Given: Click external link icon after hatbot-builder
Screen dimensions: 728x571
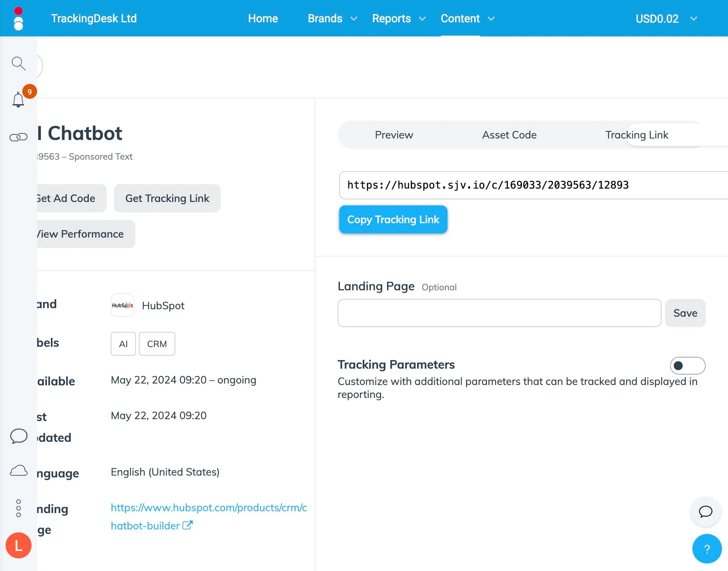Looking at the screenshot, I should point(188,525).
